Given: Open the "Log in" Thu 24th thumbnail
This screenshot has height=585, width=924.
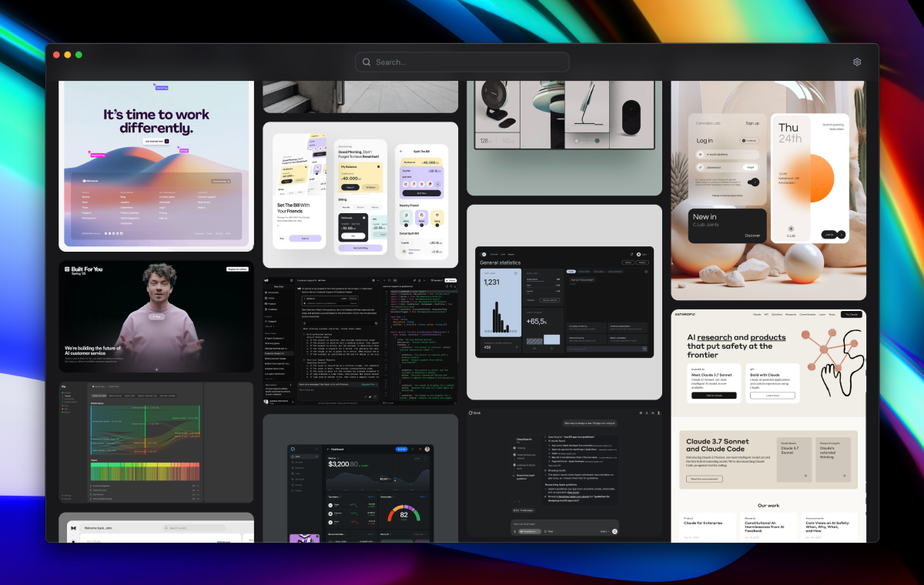Looking at the screenshot, I should coord(768,190).
